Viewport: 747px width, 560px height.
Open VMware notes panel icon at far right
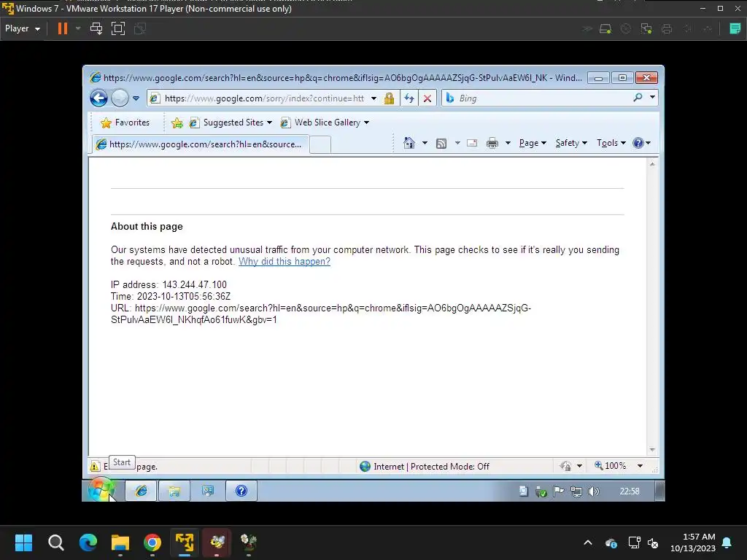pyautogui.click(x=735, y=28)
